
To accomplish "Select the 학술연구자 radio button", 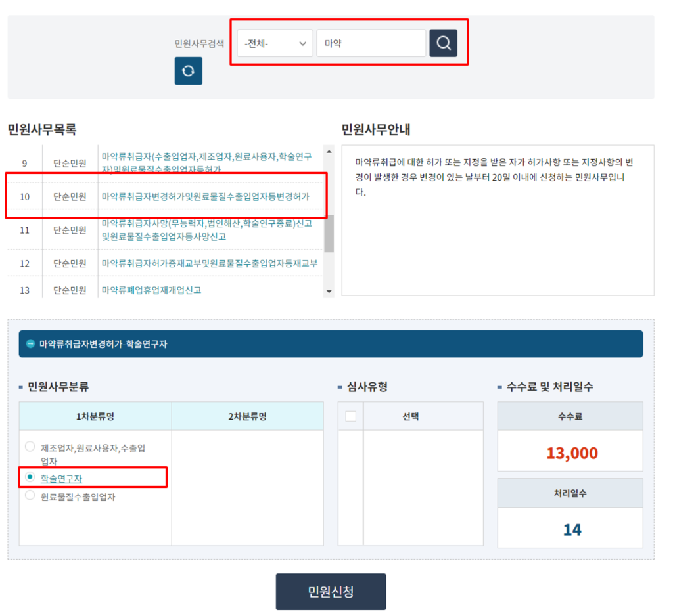I will tap(30, 477).
